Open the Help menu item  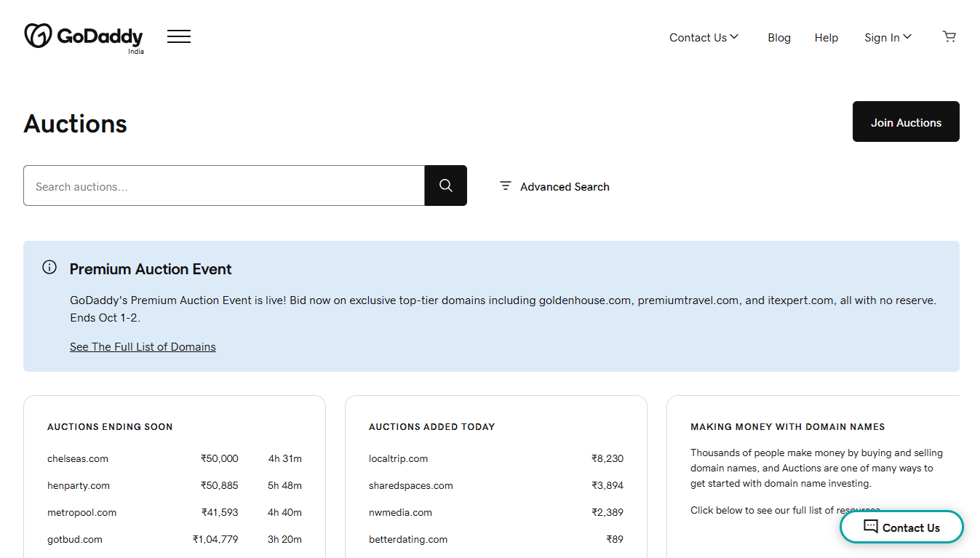coord(826,38)
